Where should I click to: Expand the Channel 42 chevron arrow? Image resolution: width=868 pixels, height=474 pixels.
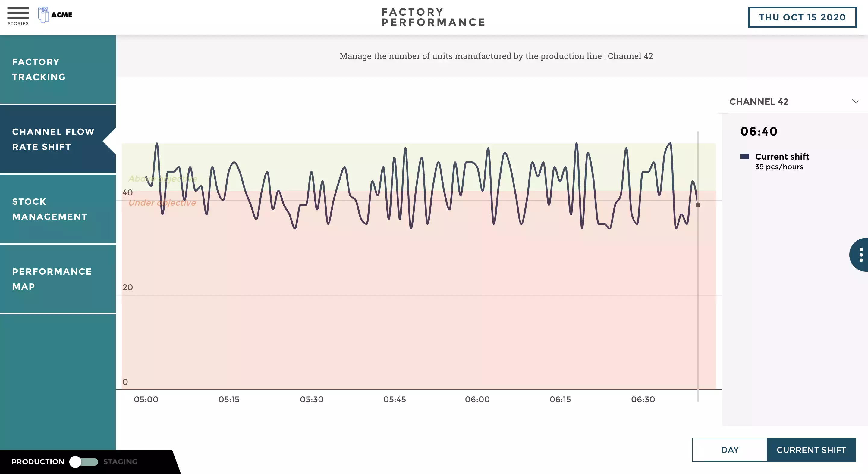click(x=856, y=101)
